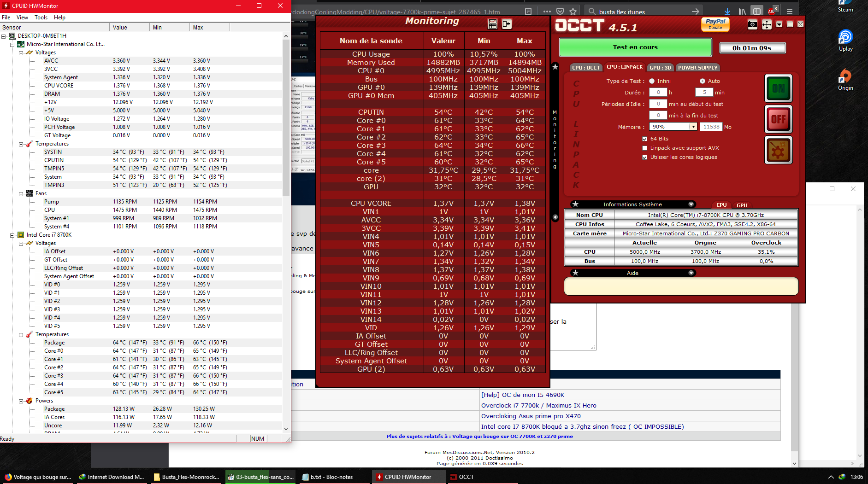Click the Adblock extension icon

pos(773,11)
